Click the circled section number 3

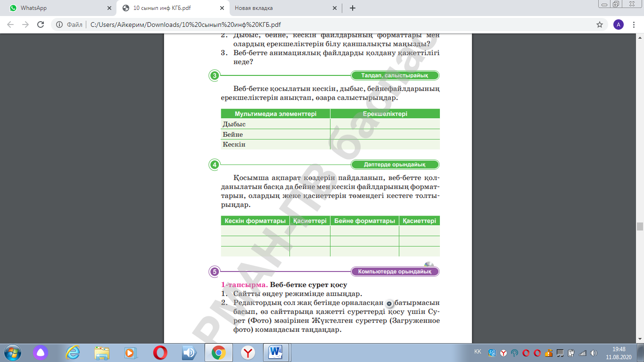(215, 76)
